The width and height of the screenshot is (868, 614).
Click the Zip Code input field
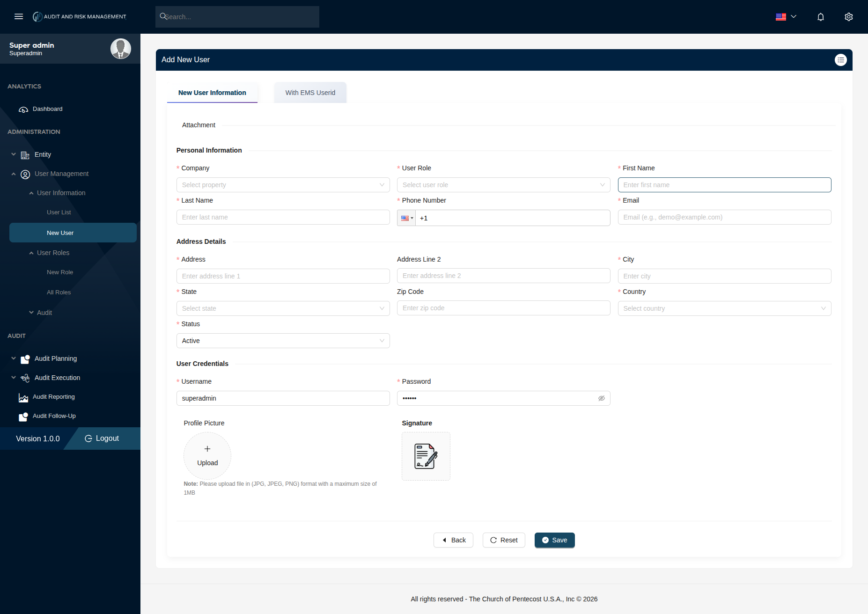pyautogui.click(x=504, y=308)
